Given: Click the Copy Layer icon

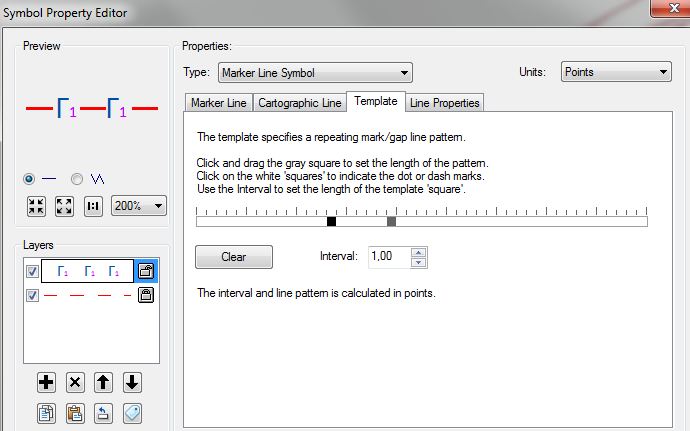Looking at the screenshot, I should [x=46, y=414].
